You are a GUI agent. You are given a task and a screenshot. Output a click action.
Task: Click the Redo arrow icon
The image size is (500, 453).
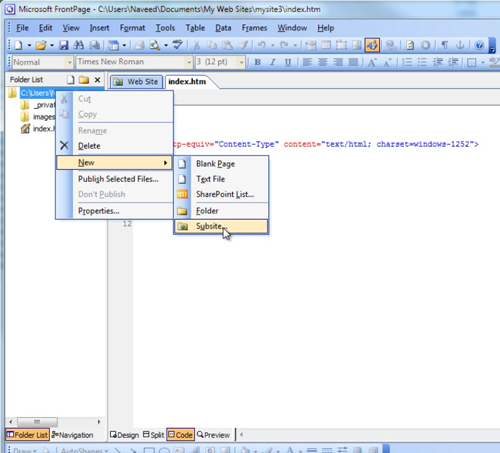[284, 45]
